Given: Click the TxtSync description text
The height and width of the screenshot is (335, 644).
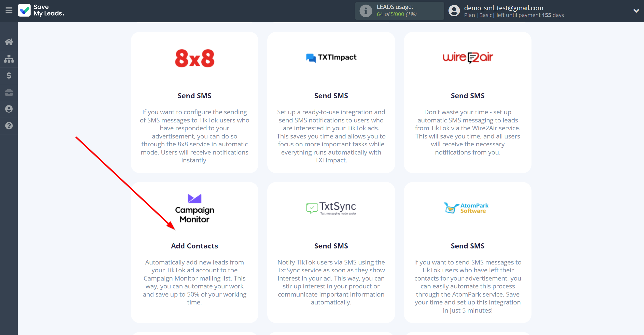Looking at the screenshot, I should 331,282.
